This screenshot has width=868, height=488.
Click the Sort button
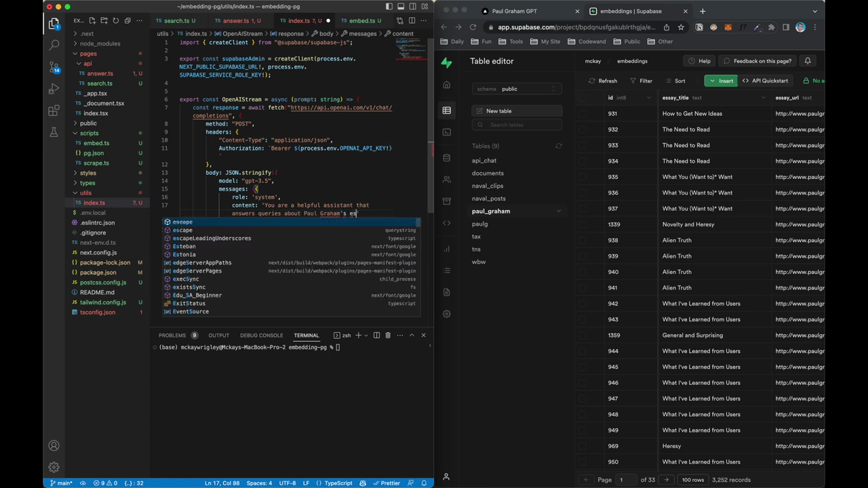tap(675, 81)
